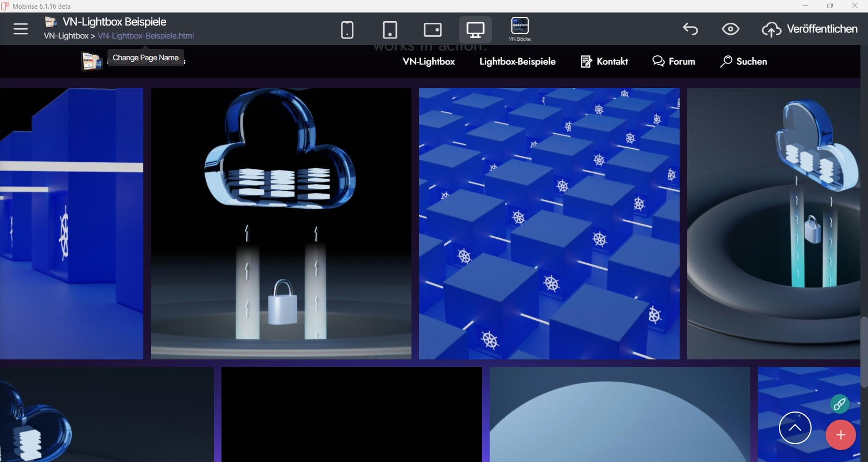This screenshot has height=462, width=868.
Task: Open the blue cubes pattern image
Action: (x=549, y=224)
